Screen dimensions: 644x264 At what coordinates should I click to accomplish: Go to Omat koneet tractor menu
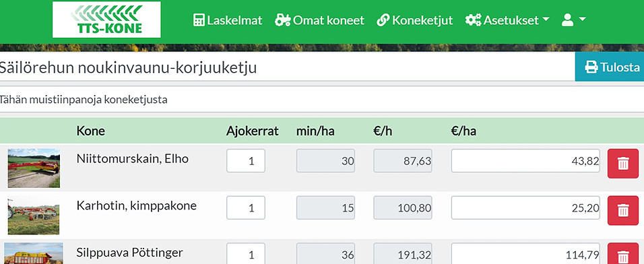[x=319, y=20]
